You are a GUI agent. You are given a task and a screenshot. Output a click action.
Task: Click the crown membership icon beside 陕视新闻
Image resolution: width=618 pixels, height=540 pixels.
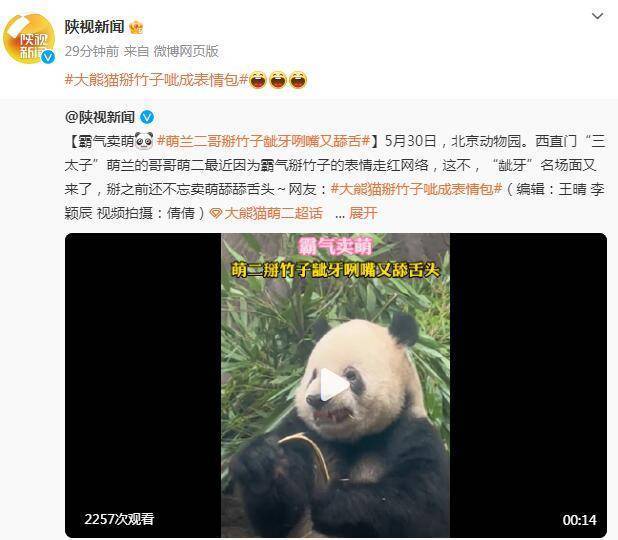click(x=136, y=27)
